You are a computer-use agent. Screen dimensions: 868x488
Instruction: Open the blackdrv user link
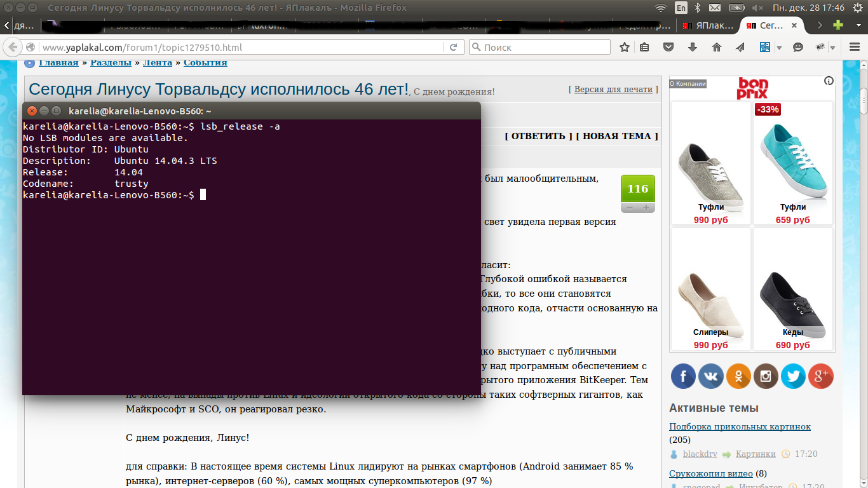[x=700, y=454]
